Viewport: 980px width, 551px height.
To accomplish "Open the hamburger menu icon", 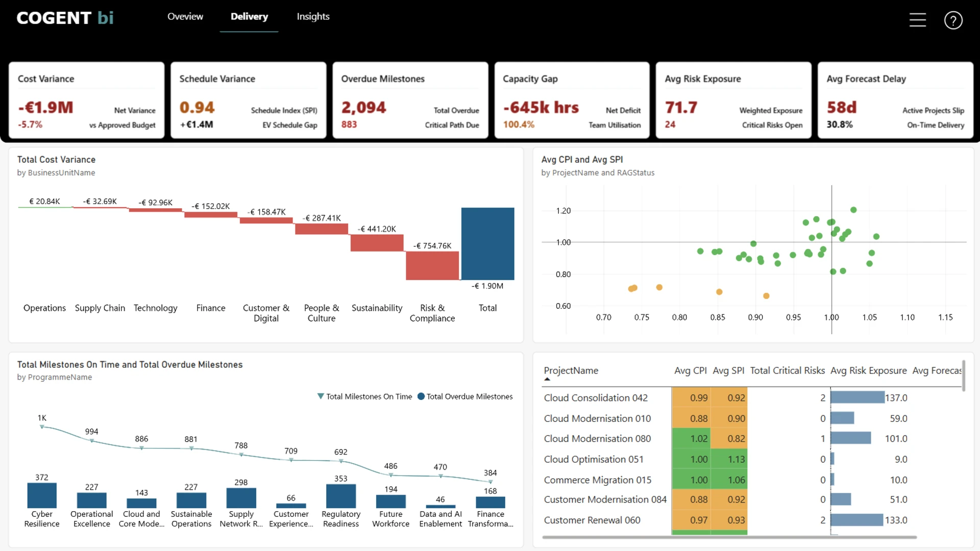I will tap(917, 20).
